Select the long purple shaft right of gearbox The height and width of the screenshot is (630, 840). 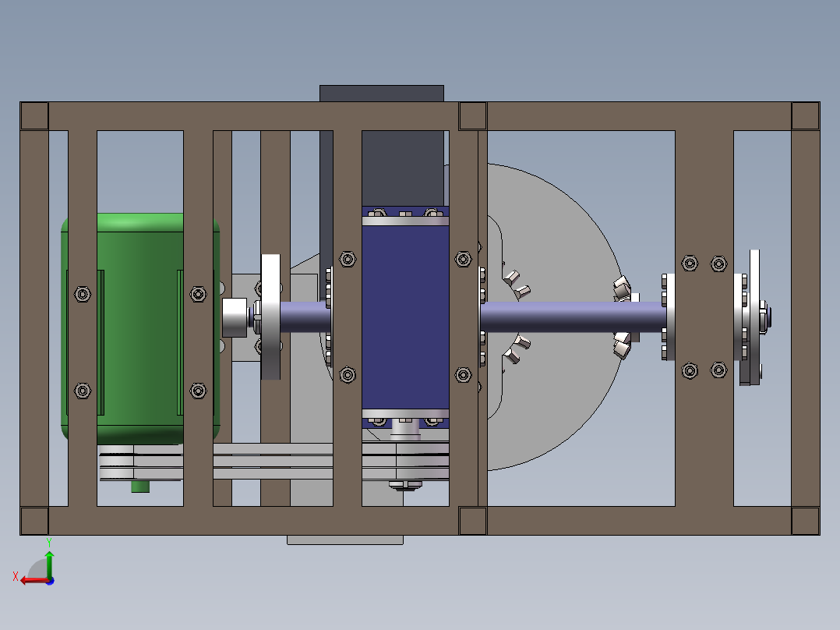(574, 317)
